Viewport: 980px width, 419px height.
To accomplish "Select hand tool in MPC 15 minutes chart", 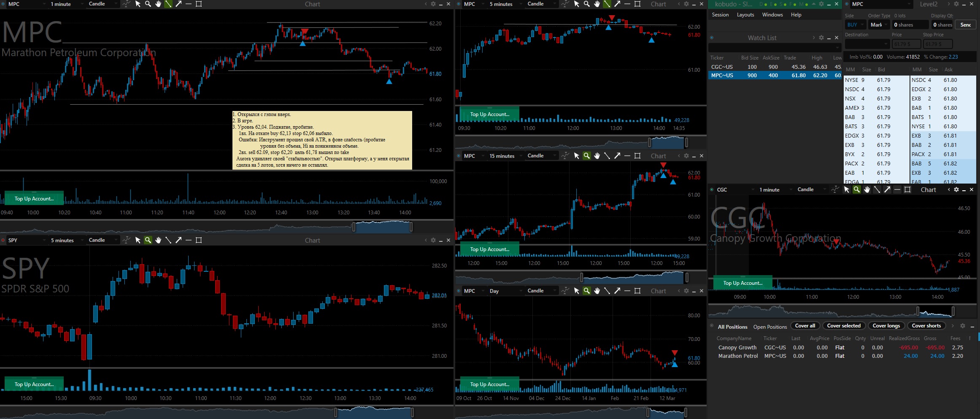I will (x=597, y=156).
